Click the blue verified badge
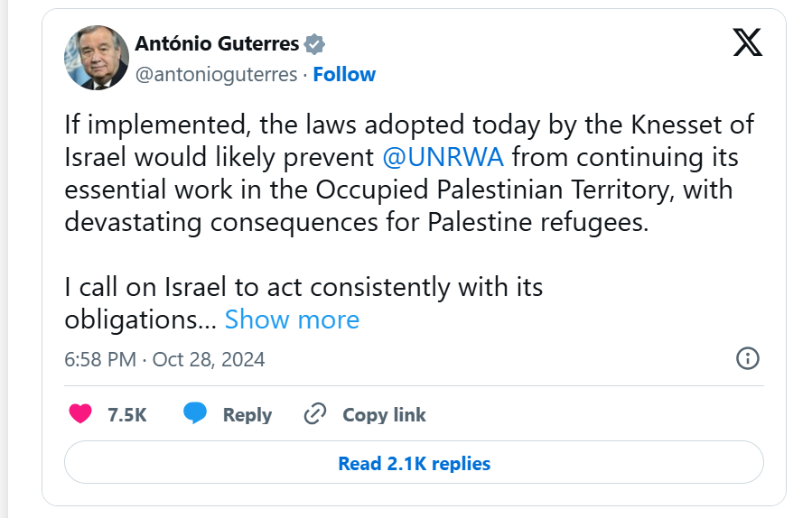Viewport: 812px width, 518px height. tap(314, 43)
